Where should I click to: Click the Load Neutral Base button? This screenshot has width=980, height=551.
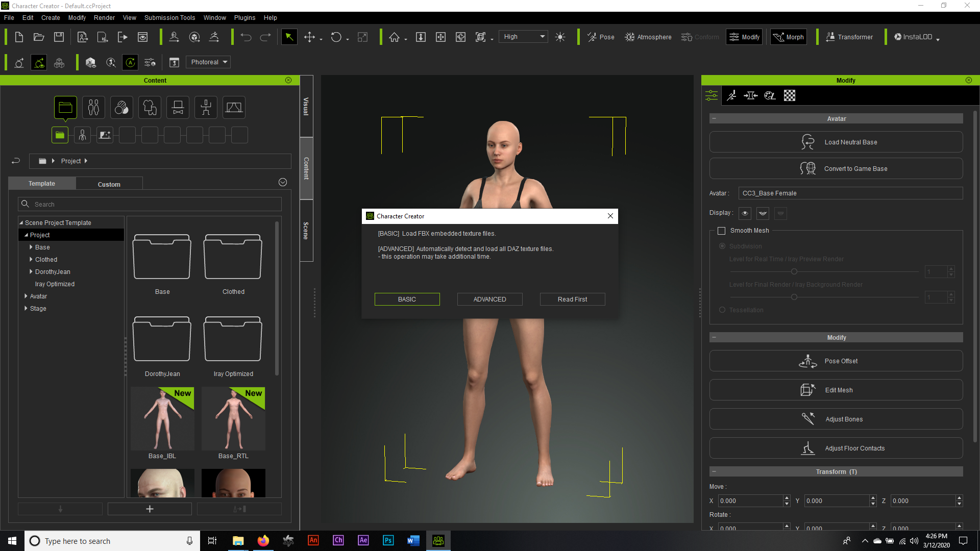[836, 142]
